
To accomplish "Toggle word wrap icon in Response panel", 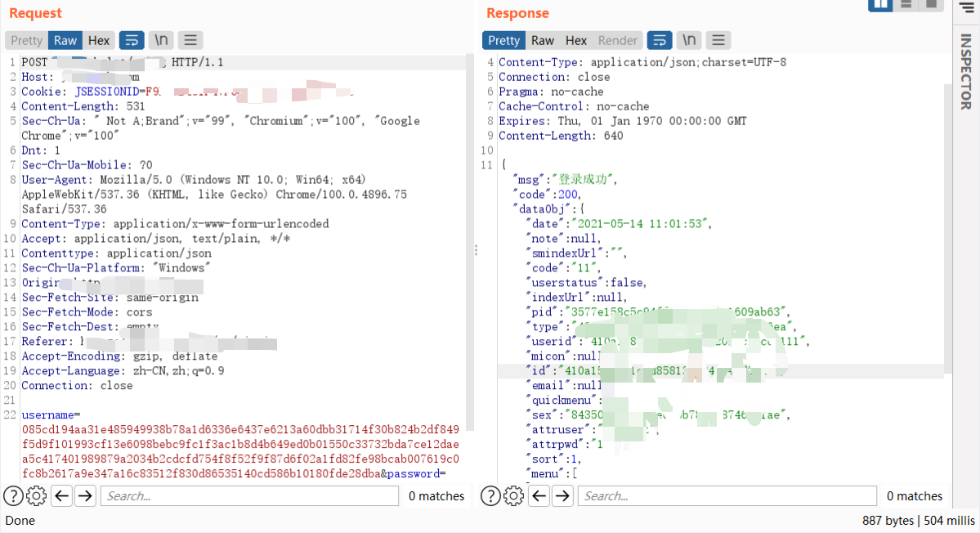I will pyautogui.click(x=660, y=40).
